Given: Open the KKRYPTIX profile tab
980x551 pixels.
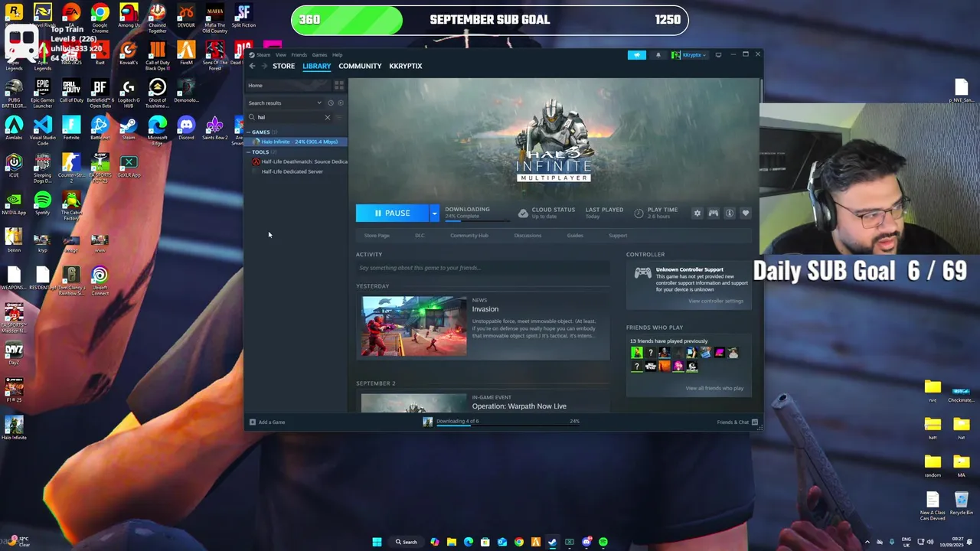Looking at the screenshot, I should [x=405, y=66].
